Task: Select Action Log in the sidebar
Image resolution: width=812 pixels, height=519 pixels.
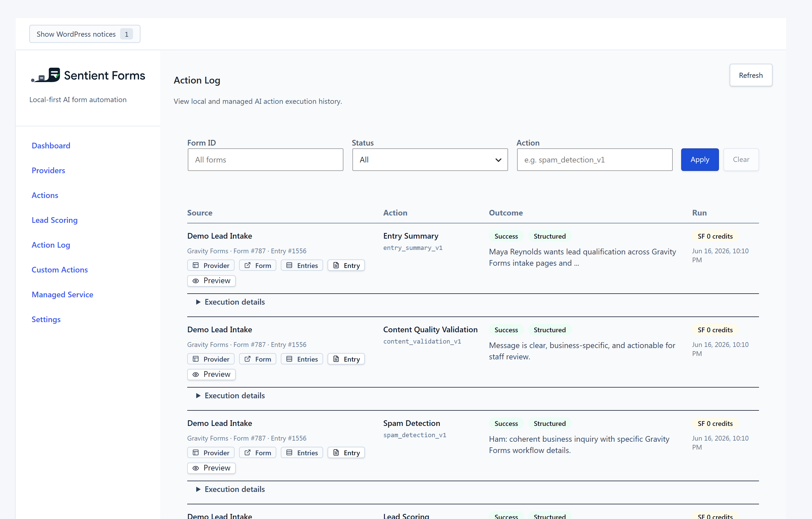Action: coord(51,245)
